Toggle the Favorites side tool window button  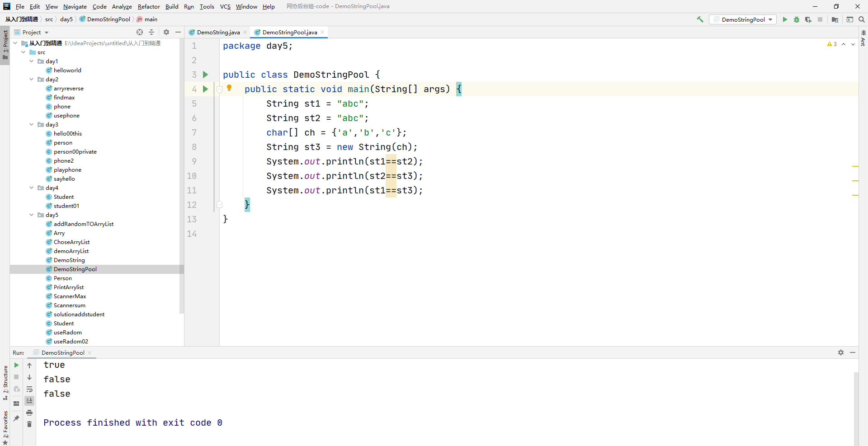[x=5, y=427]
